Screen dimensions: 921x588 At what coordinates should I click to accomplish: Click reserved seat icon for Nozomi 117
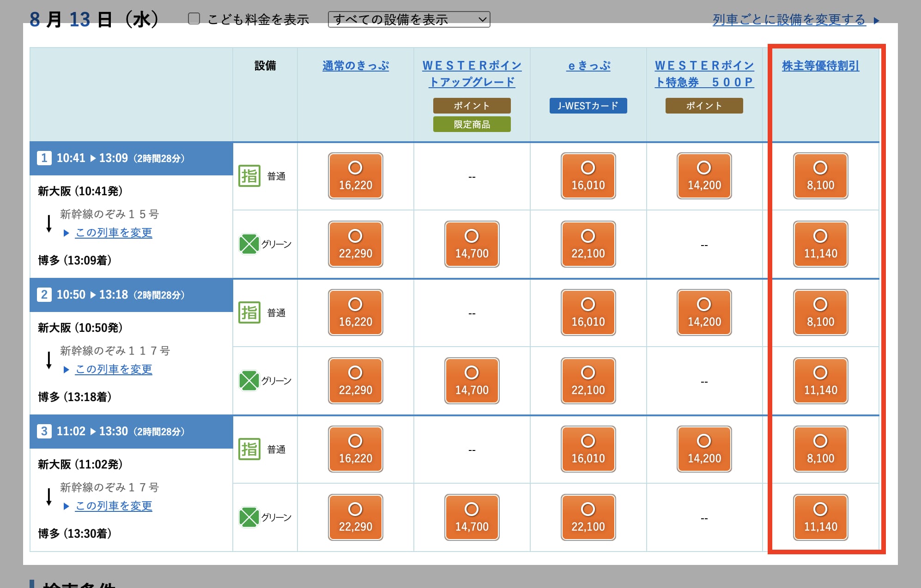click(249, 312)
